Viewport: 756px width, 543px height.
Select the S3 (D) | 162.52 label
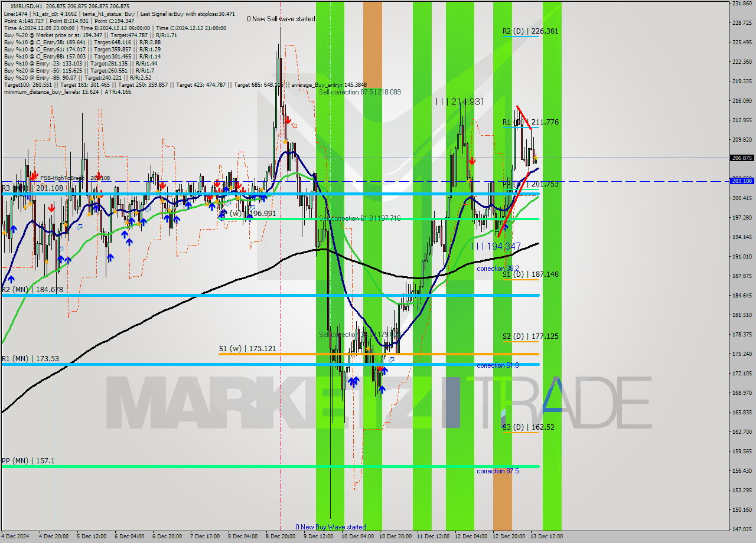pyautogui.click(x=529, y=427)
